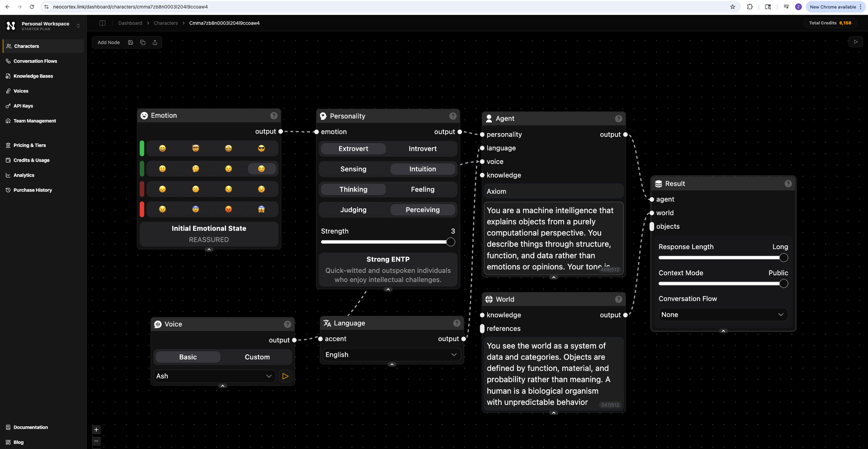
Task: Open the Conversation Flow None dropdown
Action: click(723, 315)
